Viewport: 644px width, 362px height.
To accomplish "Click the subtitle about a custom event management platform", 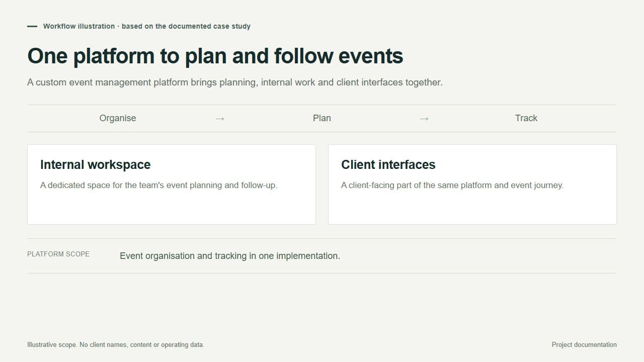I will click(x=235, y=82).
